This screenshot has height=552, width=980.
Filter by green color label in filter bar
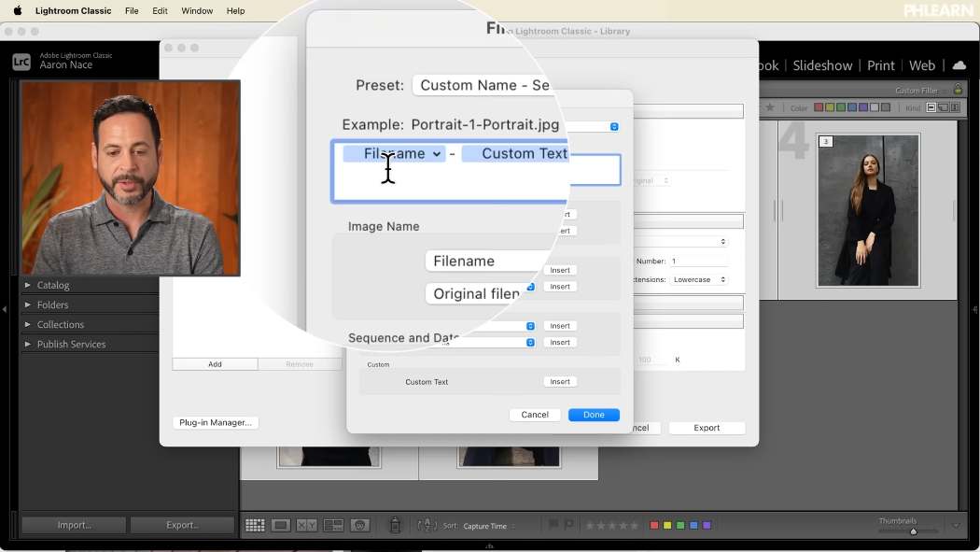coord(841,107)
